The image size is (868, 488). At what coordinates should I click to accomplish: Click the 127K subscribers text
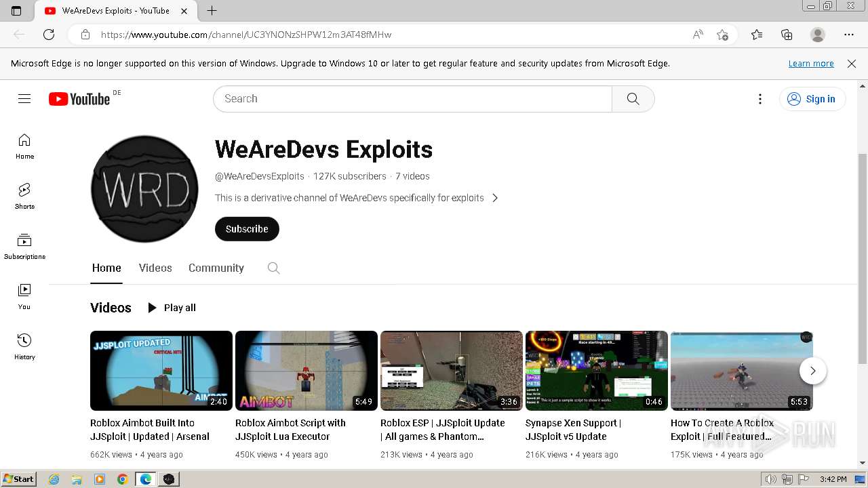(x=349, y=176)
